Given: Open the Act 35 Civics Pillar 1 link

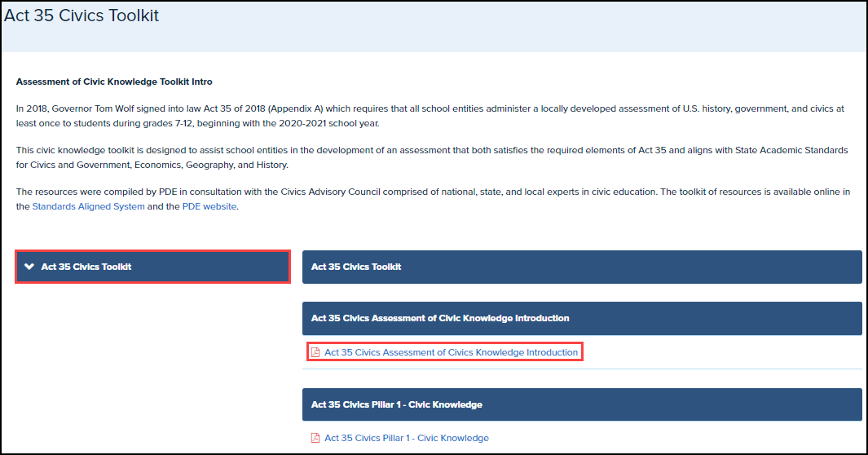Looking at the screenshot, I should click(406, 438).
